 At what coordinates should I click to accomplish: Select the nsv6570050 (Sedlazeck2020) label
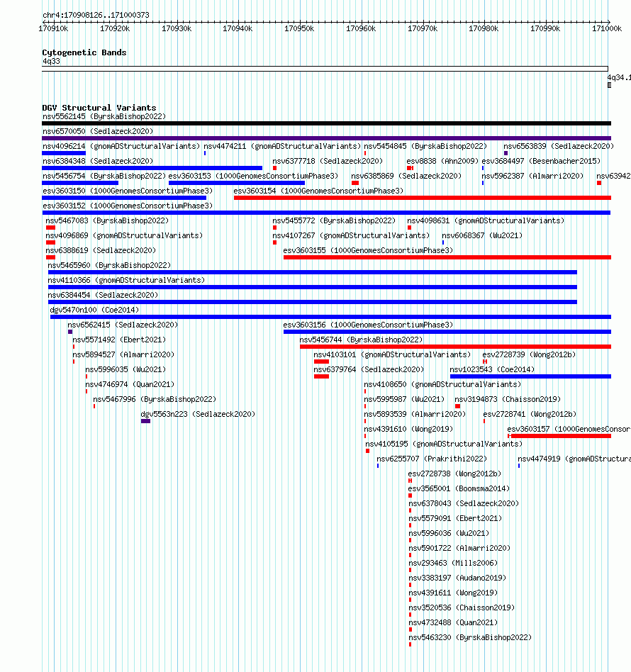pyautogui.click(x=98, y=131)
